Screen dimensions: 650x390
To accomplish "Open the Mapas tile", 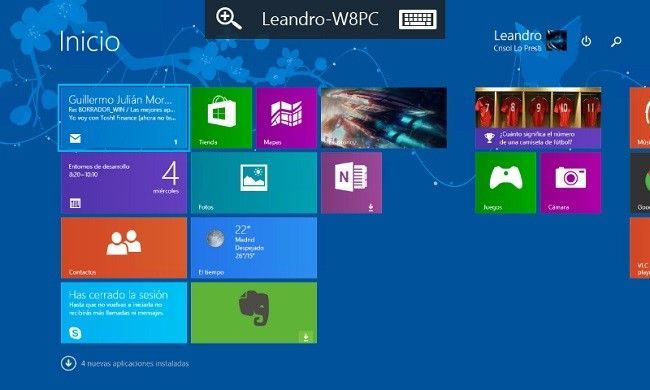I will click(x=286, y=118).
